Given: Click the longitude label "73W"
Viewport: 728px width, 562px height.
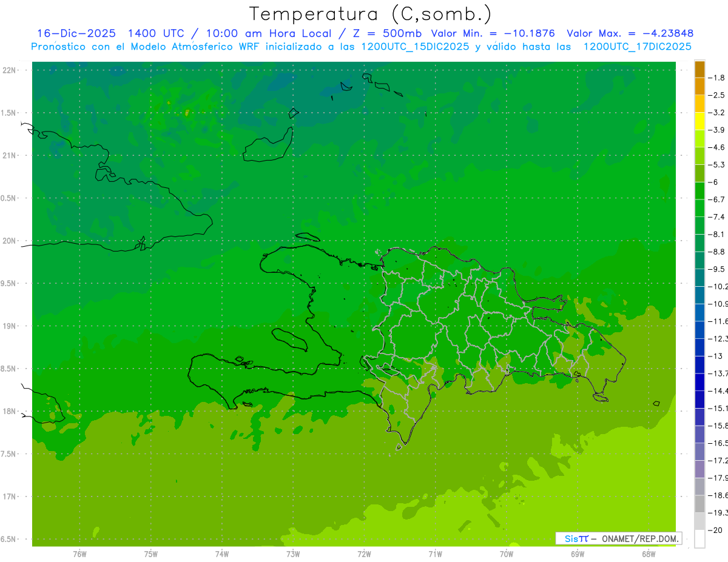Looking at the screenshot, I should (293, 554).
